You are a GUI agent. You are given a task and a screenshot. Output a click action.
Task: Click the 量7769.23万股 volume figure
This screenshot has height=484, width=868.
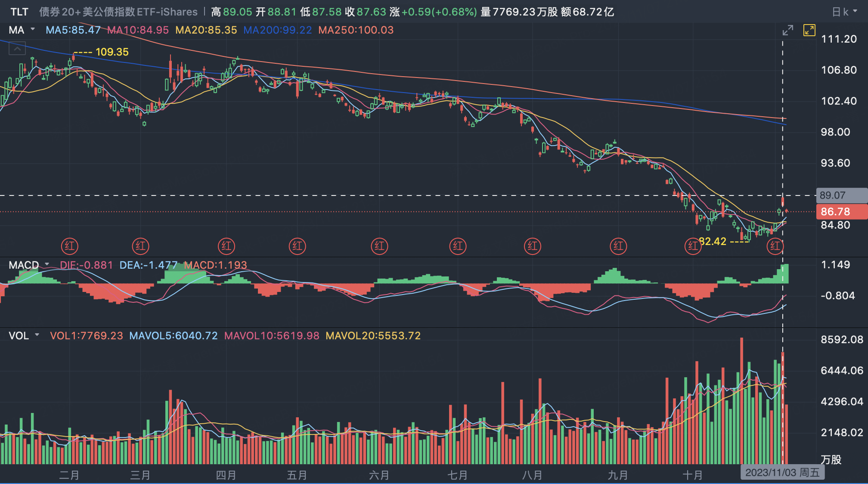click(519, 12)
